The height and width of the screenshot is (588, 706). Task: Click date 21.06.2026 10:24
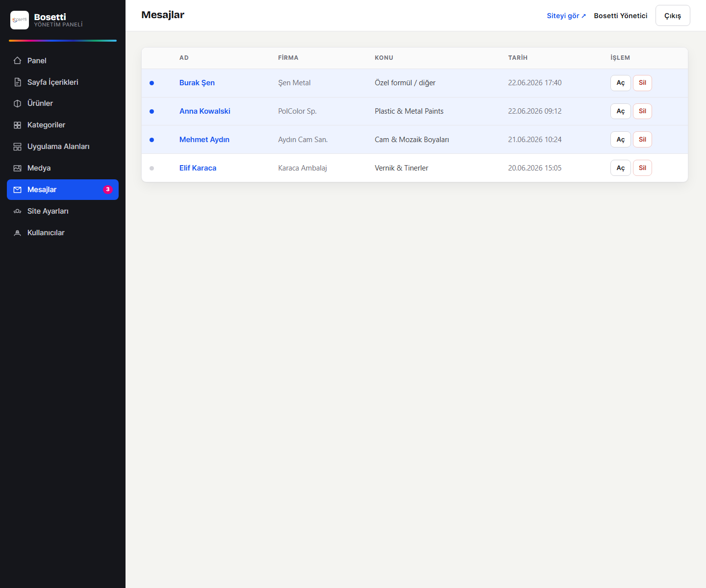(535, 140)
